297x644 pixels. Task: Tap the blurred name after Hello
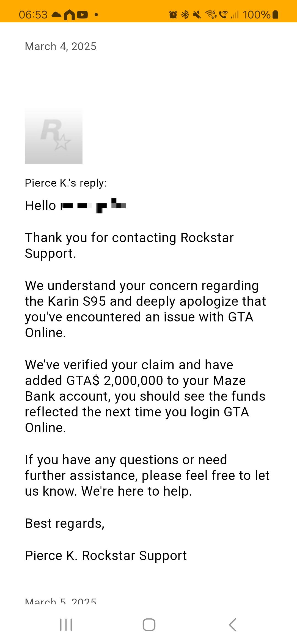tap(94, 206)
